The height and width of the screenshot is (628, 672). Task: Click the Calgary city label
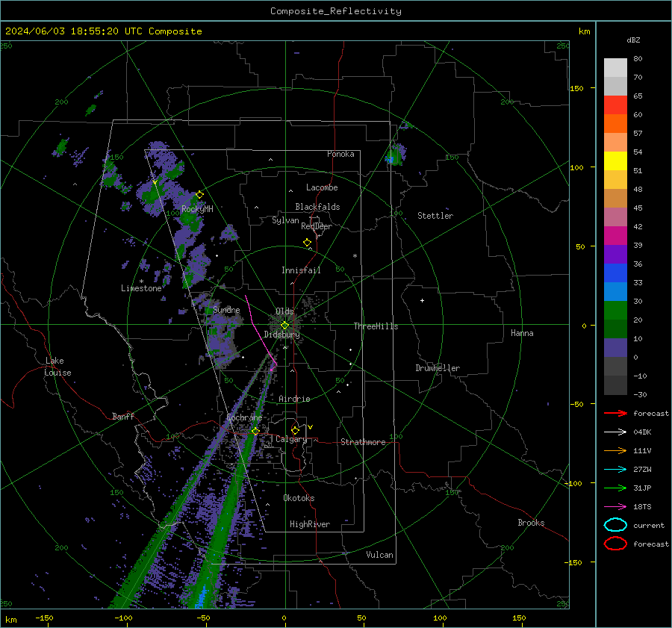(x=291, y=439)
